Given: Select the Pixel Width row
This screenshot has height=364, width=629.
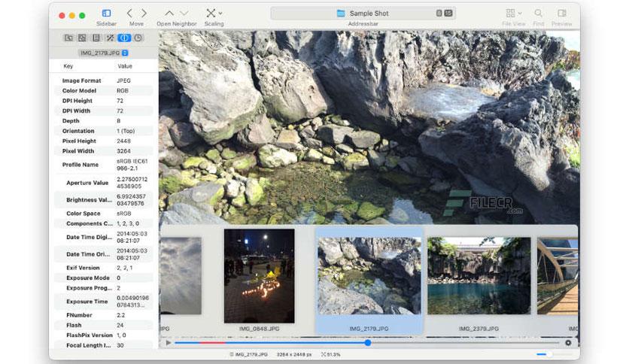Looking at the screenshot, I should (x=104, y=150).
